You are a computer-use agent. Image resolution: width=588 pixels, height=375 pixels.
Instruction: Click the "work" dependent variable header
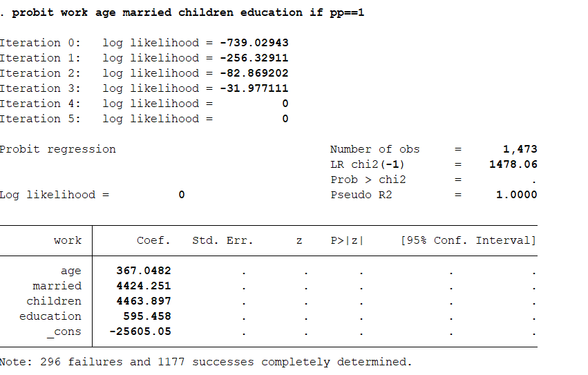pos(67,240)
